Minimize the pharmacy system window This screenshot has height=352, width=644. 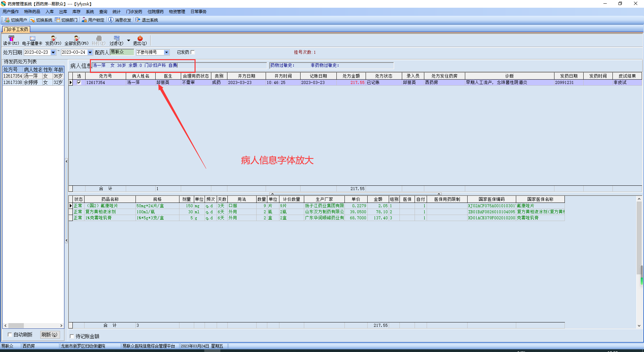coord(605,4)
